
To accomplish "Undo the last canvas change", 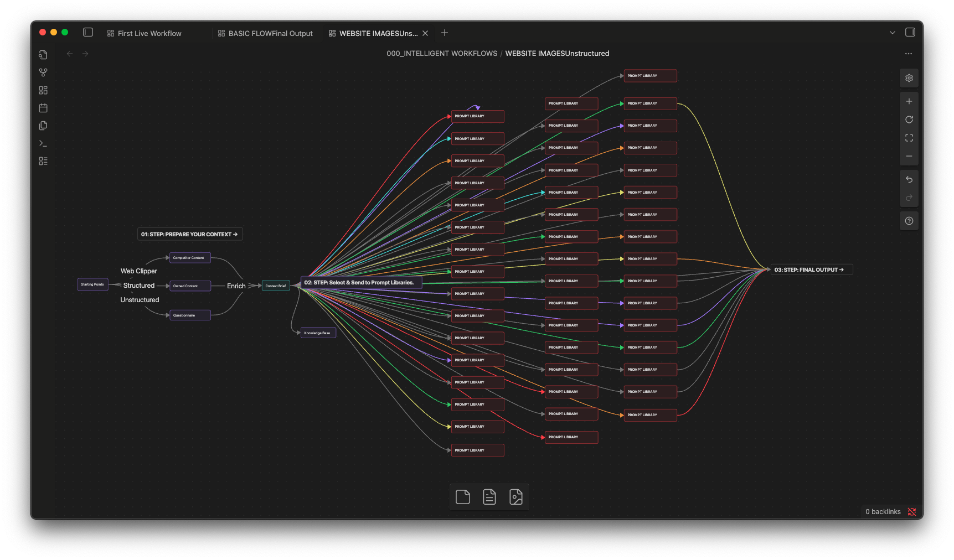I will pyautogui.click(x=909, y=179).
